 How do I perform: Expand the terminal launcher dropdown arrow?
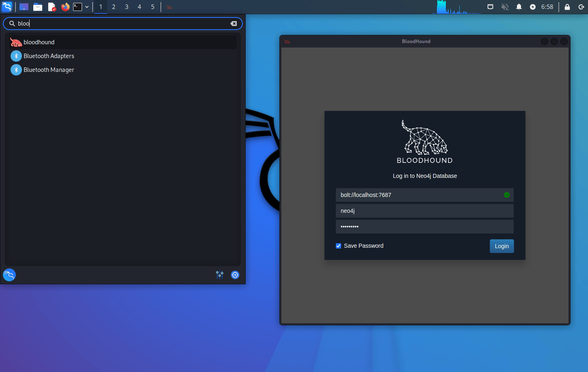tap(87, 7)
